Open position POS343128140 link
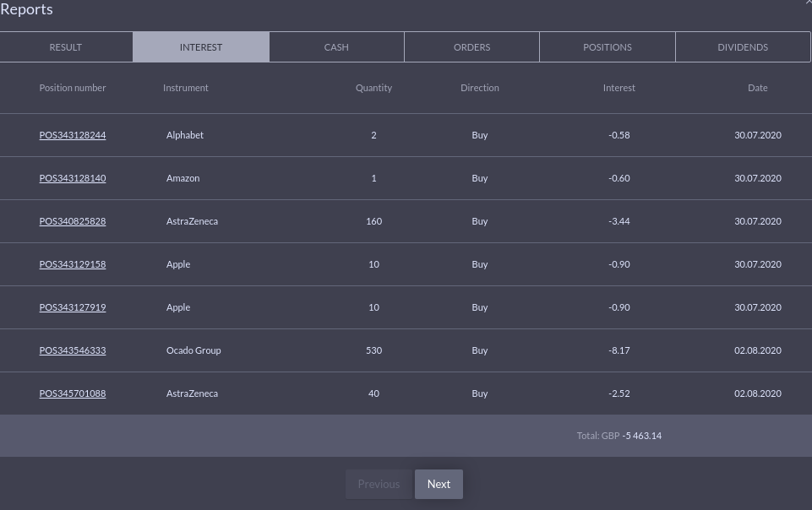Screen dimensions: 812x510 point(73,178)
